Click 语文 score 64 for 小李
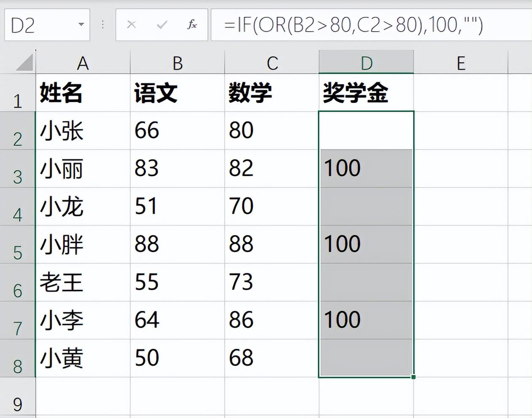532x418 pixels. tap(177, 320)
